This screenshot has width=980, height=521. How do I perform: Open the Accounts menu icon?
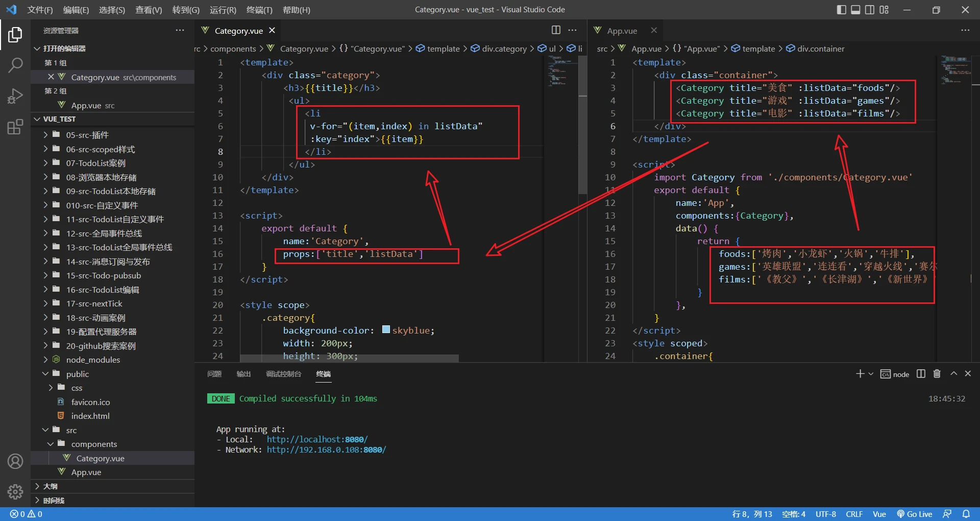pos(15,461)
